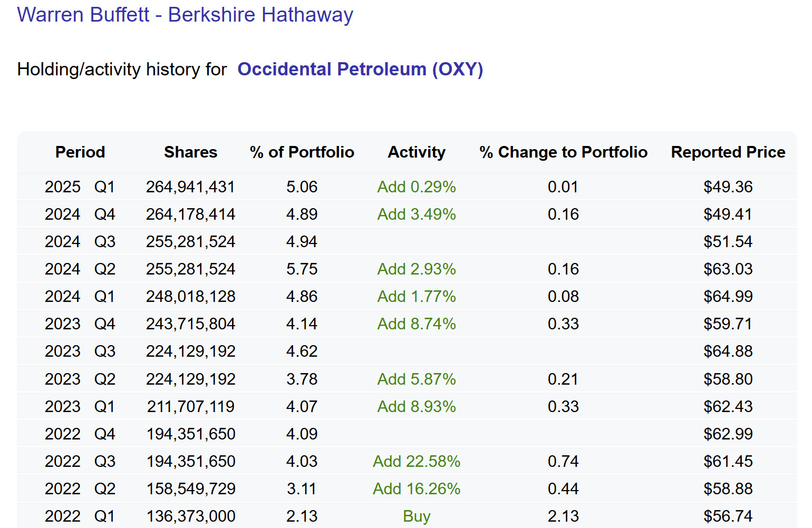Click the Add 16.26% activity entry
The image size is (812, 528).
point(417,489)
